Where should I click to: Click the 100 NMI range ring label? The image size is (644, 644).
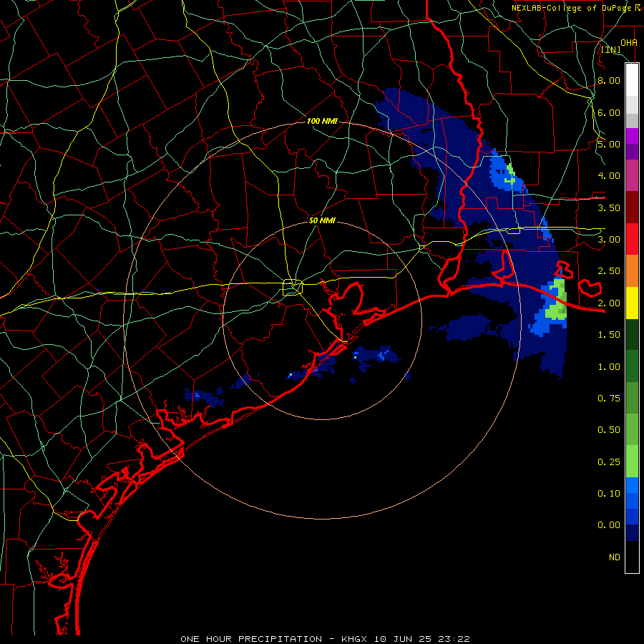click(x=323, y=121)
